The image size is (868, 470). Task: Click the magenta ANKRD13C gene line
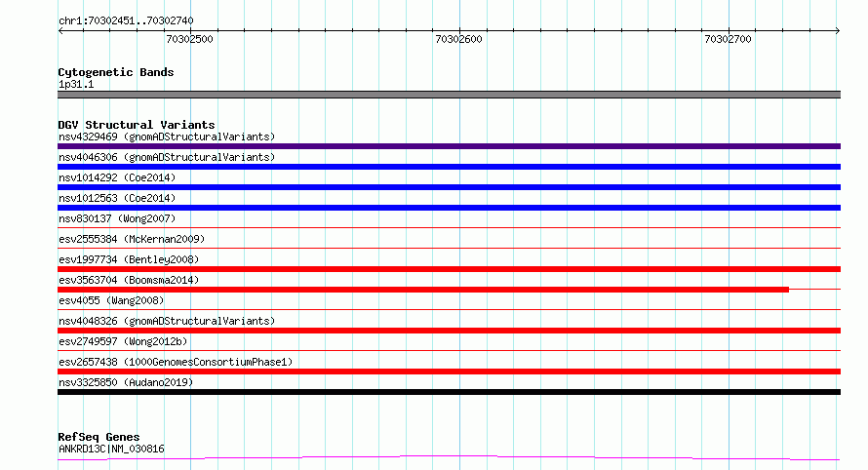(x=449, y=457)
